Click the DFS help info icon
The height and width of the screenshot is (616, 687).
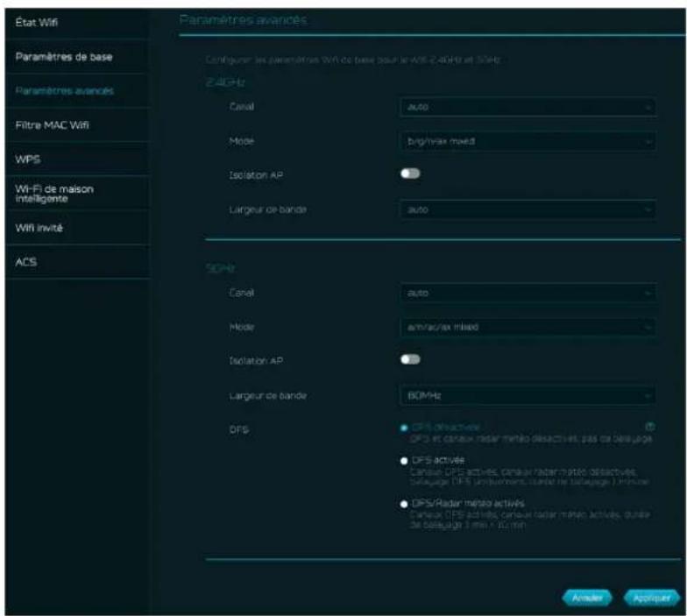click(x=650, y=427)
